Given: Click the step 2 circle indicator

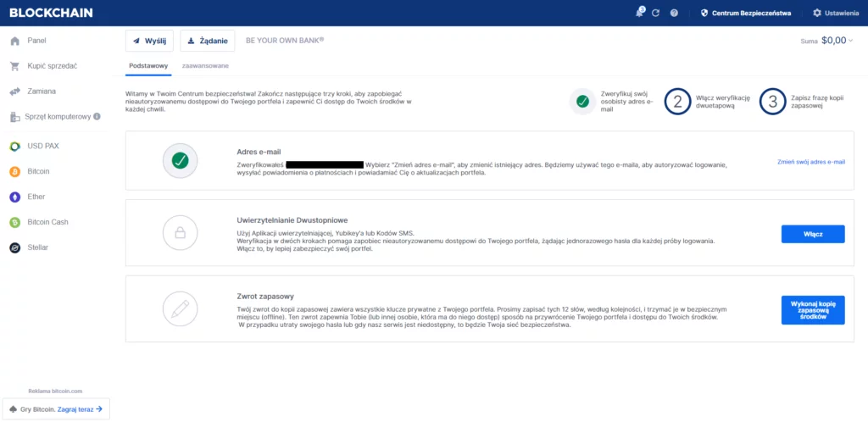Looking at the screenshot, I should pyautogui.click(x=677, y=102).
